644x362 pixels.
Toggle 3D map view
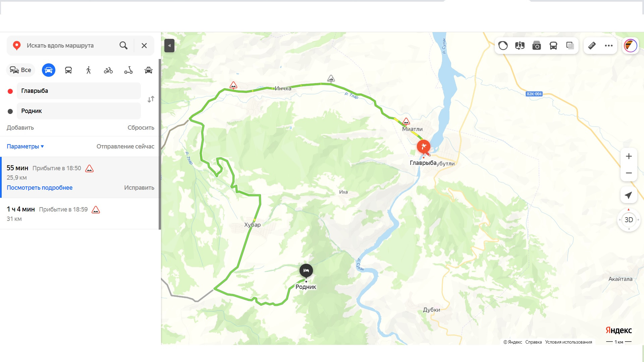pos(629,220)
